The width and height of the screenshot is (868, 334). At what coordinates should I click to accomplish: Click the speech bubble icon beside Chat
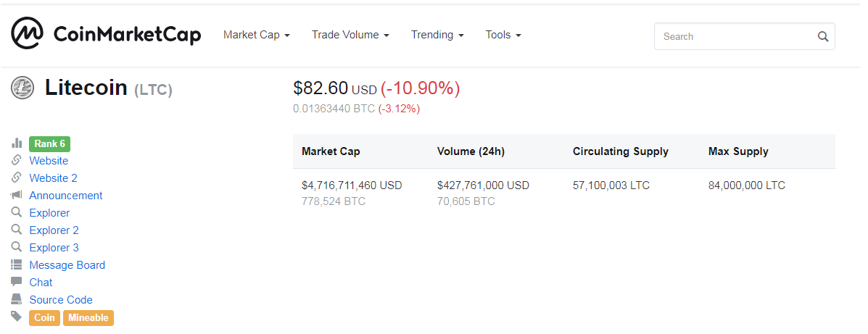pos(16,283)
